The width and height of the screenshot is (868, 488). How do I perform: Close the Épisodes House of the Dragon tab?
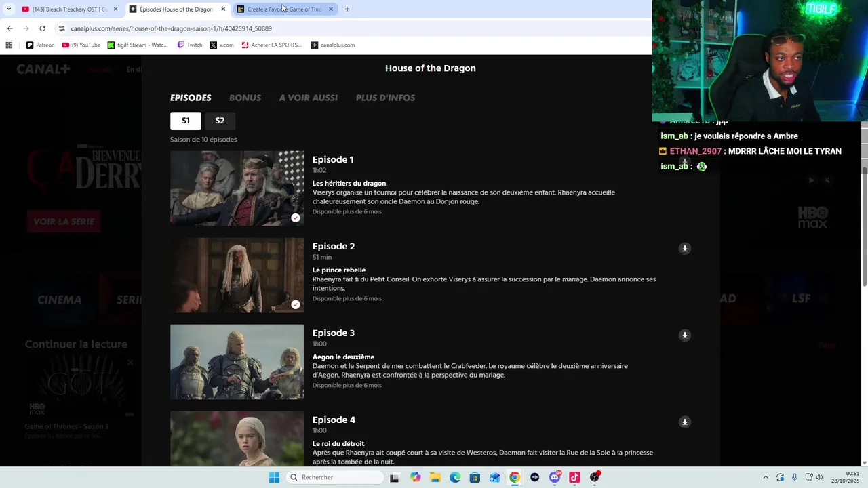tap(223, 9)
